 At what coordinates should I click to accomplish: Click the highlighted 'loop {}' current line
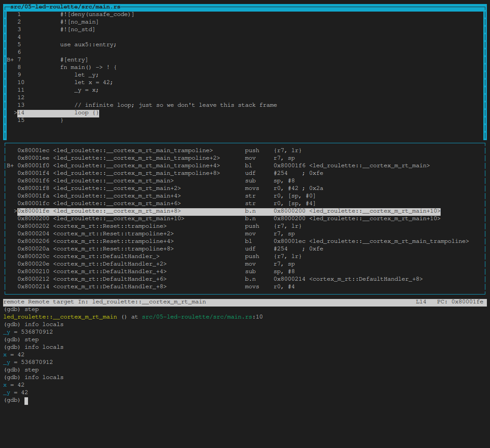58,113
